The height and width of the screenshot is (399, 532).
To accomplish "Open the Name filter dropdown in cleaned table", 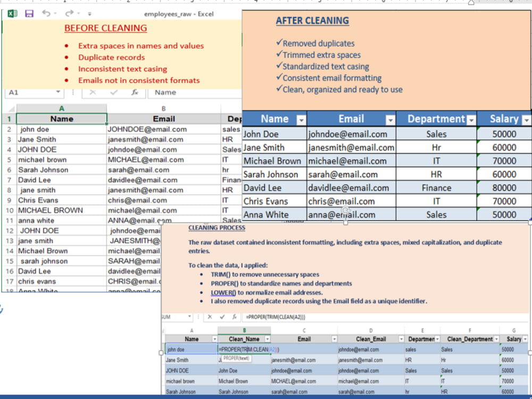I will (301, 120).
